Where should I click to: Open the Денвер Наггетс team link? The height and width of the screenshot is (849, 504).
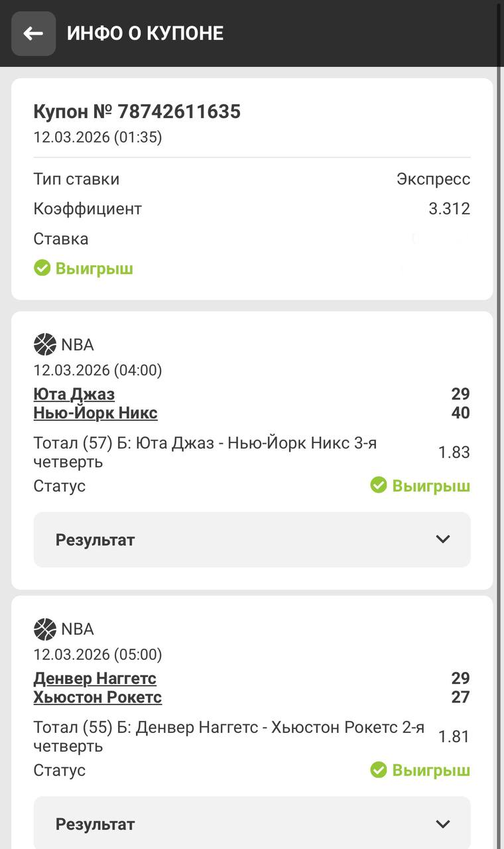point(95,679)
